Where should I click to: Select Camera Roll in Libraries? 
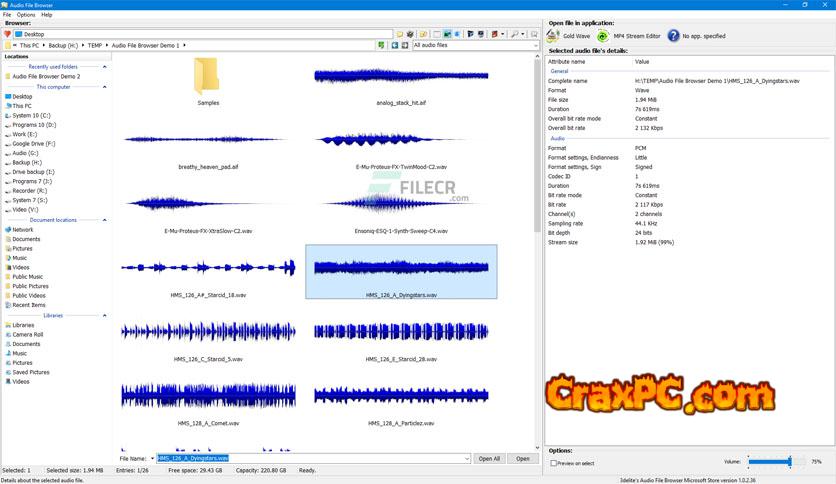(27, 335)
